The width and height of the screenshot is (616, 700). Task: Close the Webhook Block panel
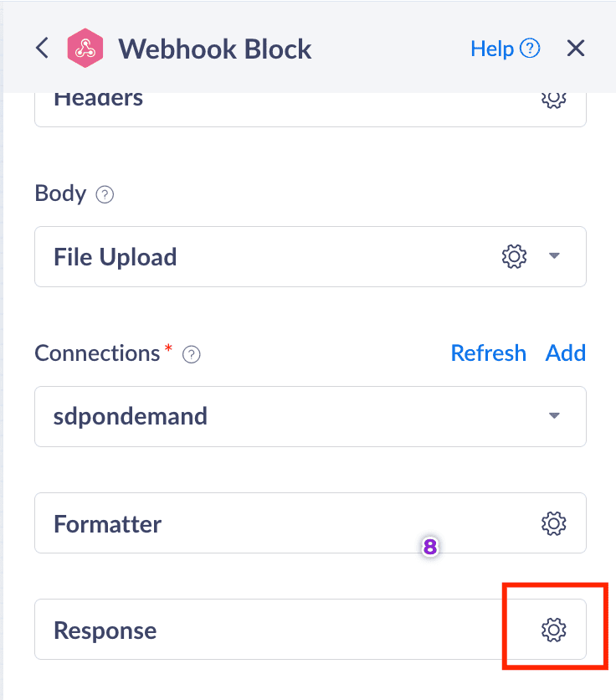click(575, 49)
